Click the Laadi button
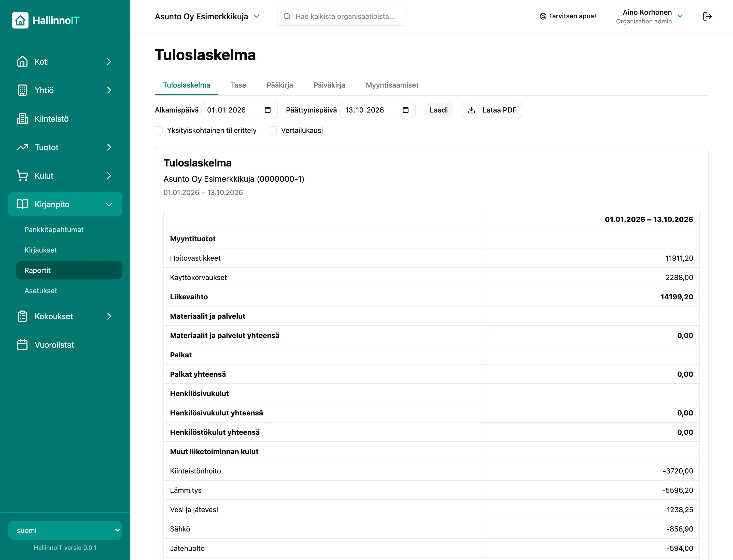 tap(439, 110)
